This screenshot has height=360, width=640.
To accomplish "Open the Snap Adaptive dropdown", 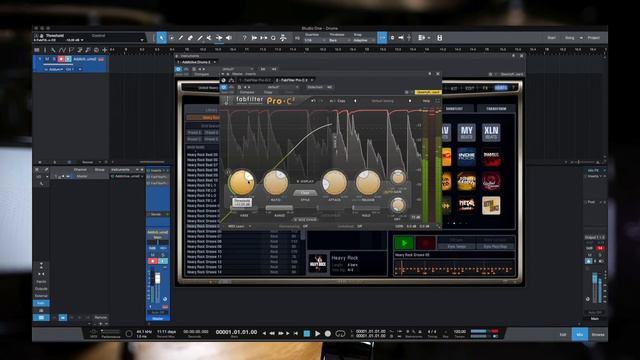I will pyautogui.click(x=363, y=40).
